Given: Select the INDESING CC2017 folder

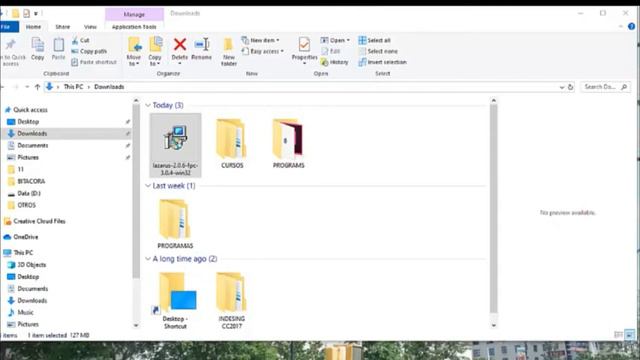Looking at the screenshot, I should click(231, 300).
